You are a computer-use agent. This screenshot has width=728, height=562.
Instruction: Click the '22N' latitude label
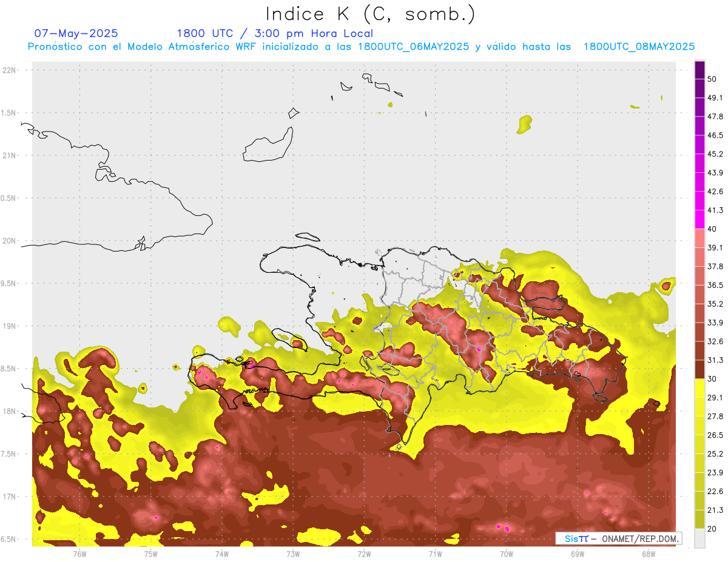10,70
